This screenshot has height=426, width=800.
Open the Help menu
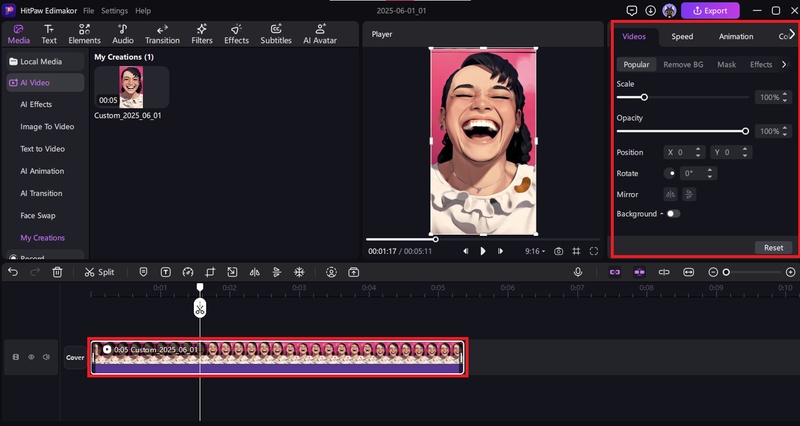click(x=143, y=11)
